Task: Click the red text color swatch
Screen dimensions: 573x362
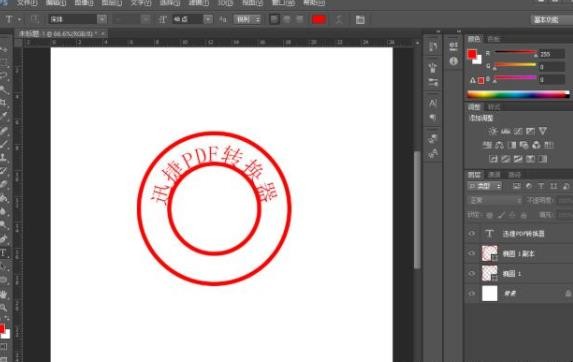Action: pos(319,19)
